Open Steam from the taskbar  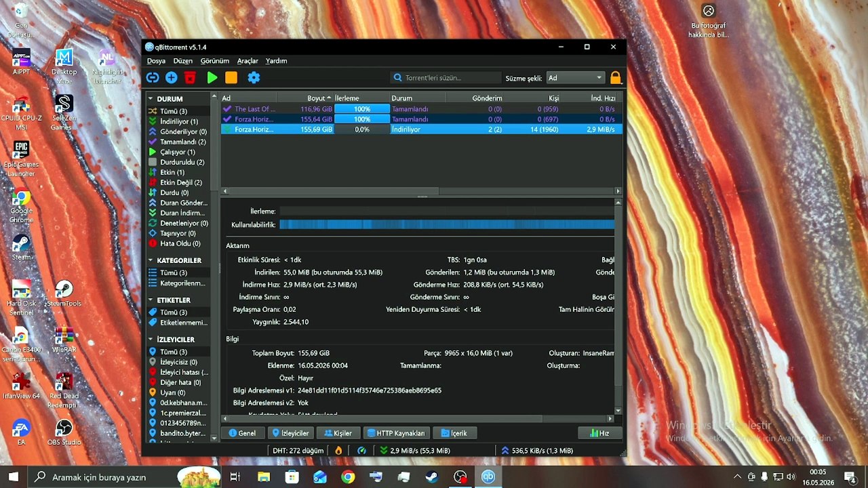tap(432, 477)
